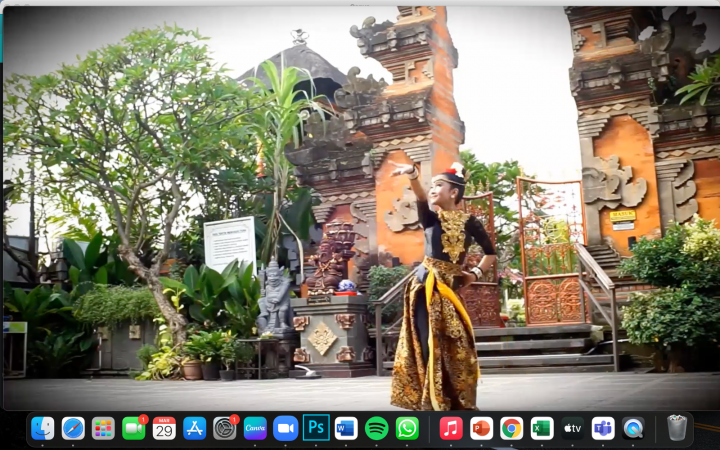720x450 pixels.
Task: Open FaceTime with notification badge
Action: pos(134,428)
